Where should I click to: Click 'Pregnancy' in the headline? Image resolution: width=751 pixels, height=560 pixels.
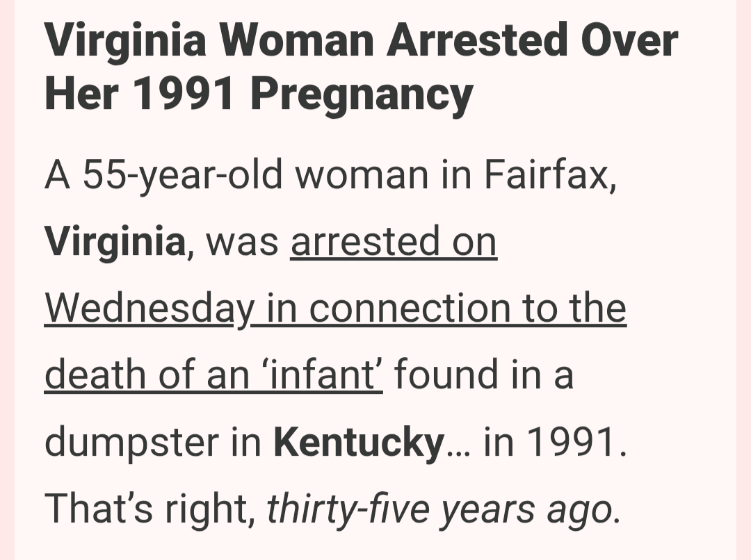362,94
